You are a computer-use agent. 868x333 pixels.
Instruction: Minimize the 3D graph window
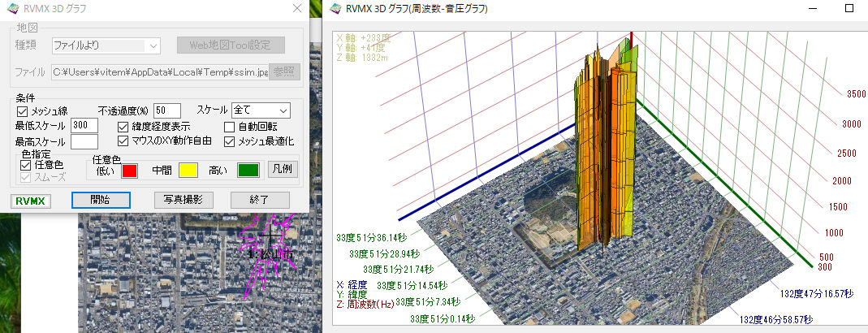[x=812, y=8]
